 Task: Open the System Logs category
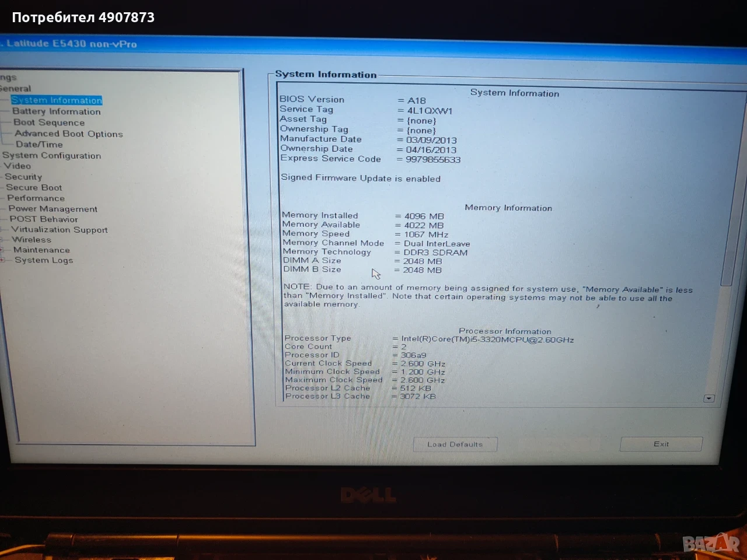tap(44, 260)
